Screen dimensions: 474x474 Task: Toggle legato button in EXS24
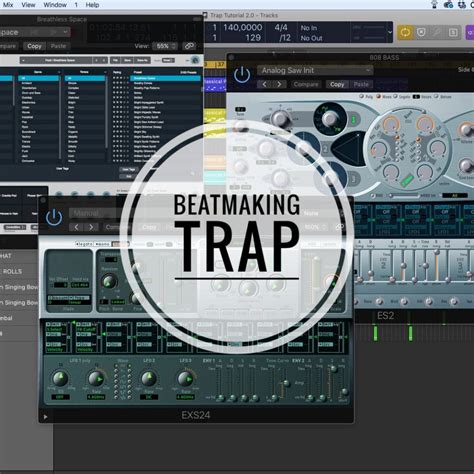85,244
